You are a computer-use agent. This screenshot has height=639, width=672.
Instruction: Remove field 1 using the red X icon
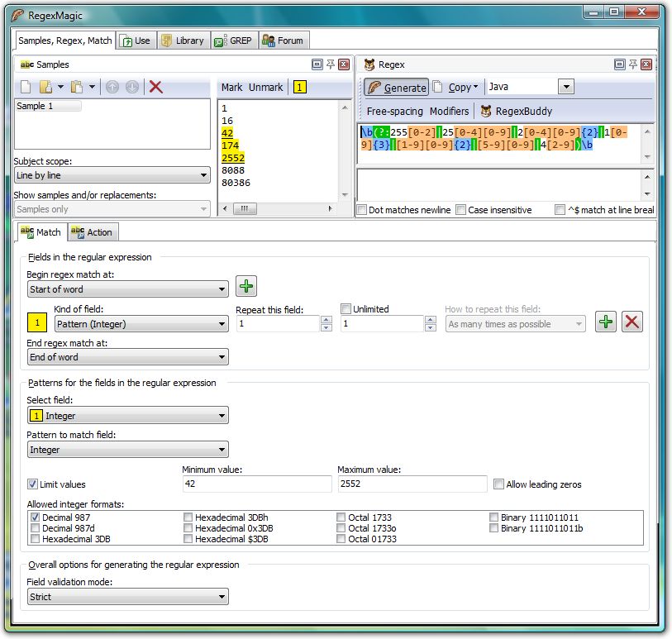coord(631,322)
